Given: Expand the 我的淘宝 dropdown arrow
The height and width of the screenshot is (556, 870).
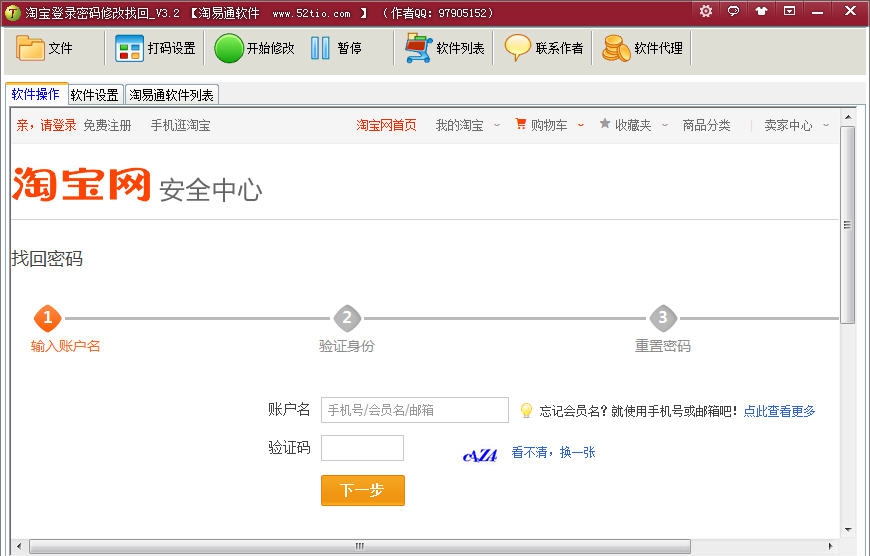Looking at the screenshot, I should coord(497,125).
